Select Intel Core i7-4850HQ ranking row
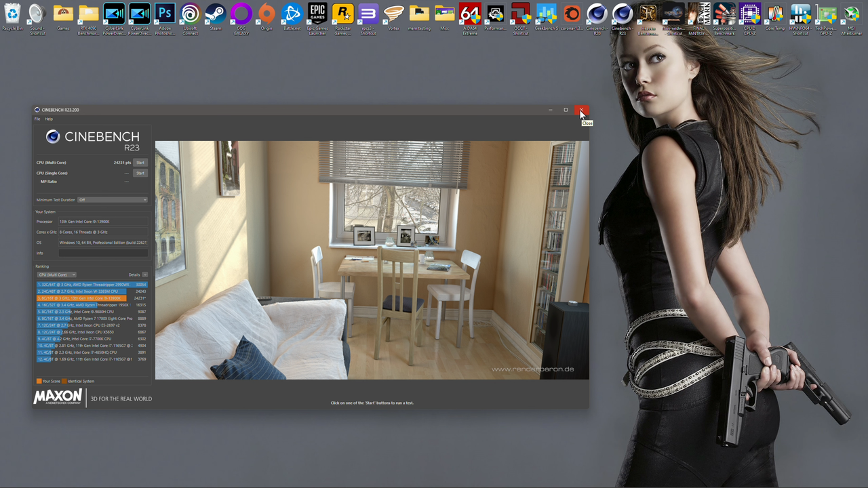The height and width of the screenshot is (488, 868). 92,352
